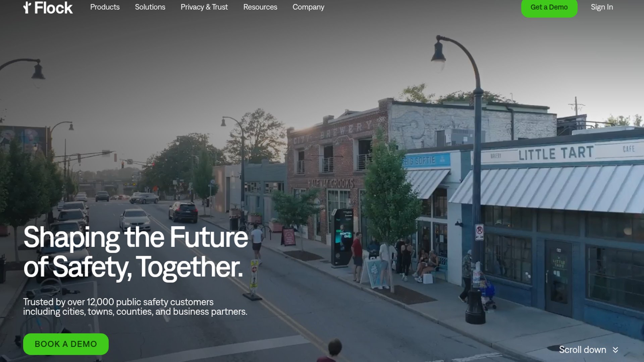
Task: Expand the Solutions navigation menu
Action: [x=150, y=7]
